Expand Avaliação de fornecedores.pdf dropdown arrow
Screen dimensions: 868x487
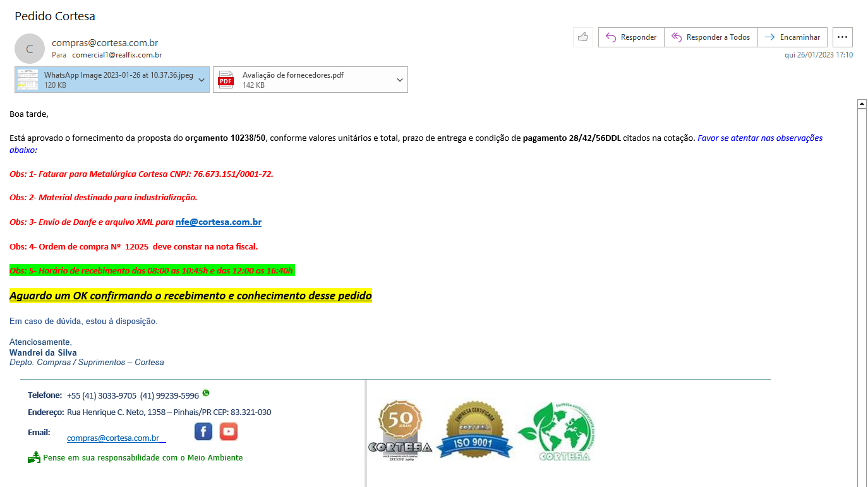(x=400, y=80)
